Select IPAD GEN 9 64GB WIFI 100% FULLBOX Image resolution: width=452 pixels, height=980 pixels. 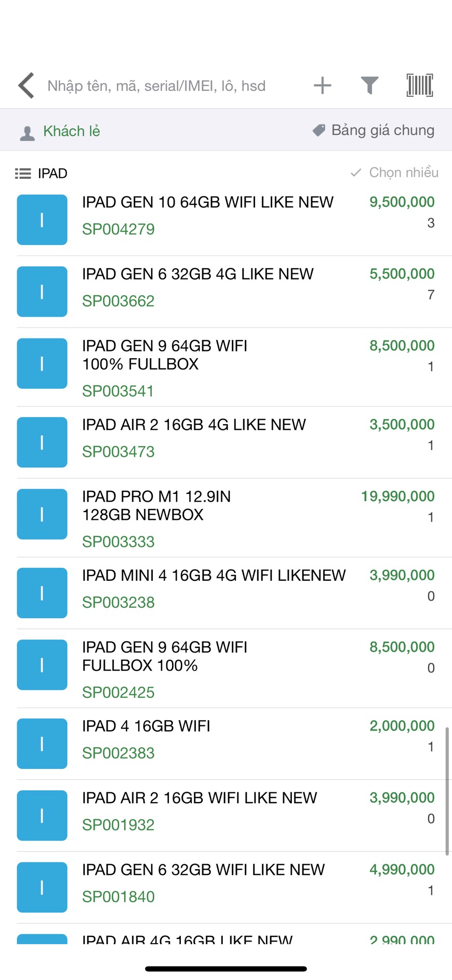click(165, 355)
